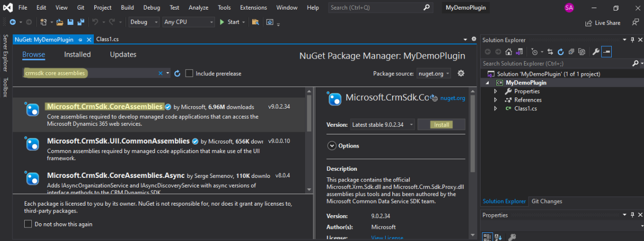Click the Navigate Backward toolbar arrow
The height and width of the screenshot is (241, 644).
[12, 22]
